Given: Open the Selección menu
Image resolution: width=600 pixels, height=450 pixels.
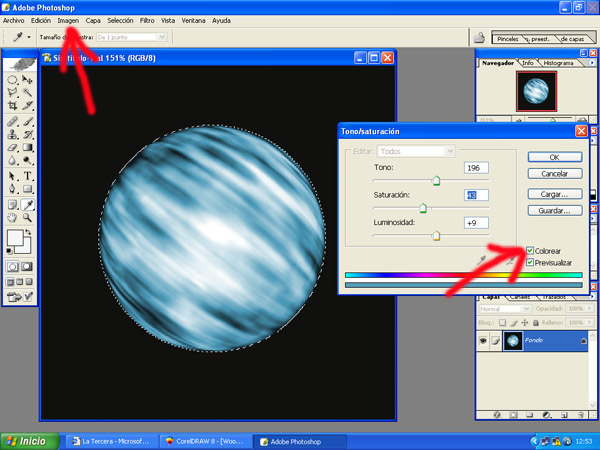Looking at the screenshot, I should click(x=120, y=21).
